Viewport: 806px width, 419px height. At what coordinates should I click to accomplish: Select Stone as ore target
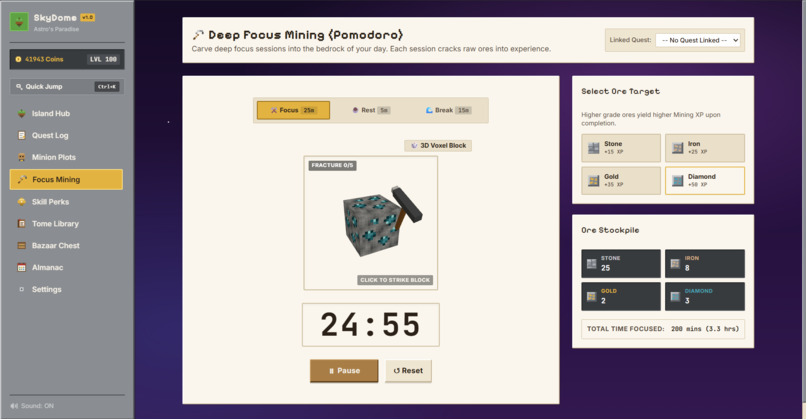click(621, 148)
